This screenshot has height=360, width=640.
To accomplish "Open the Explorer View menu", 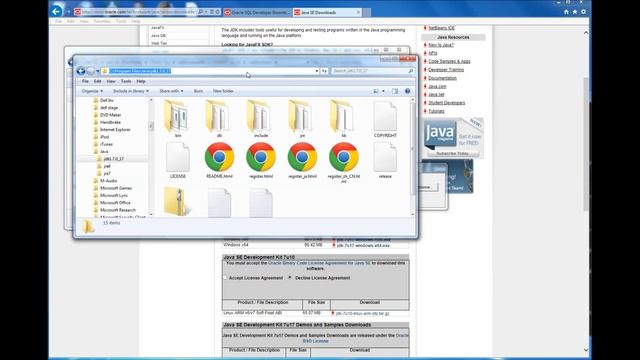I will [x=111, y=81].
